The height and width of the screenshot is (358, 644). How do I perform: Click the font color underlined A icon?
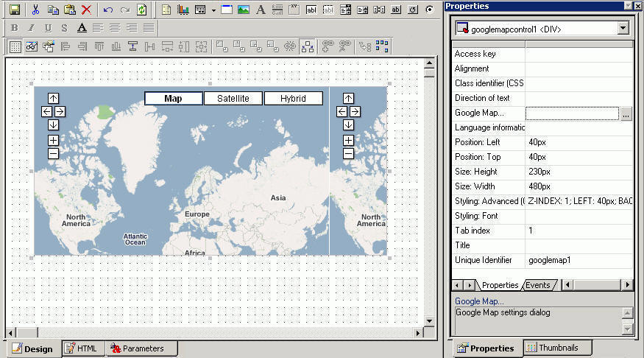[x=81, y=28]
